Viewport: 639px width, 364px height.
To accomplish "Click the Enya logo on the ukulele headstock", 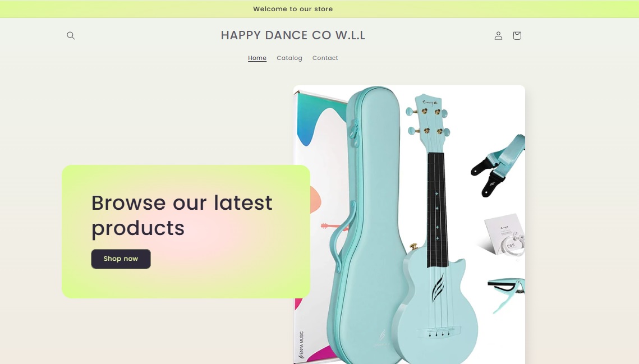I will [x=430, y=102].
